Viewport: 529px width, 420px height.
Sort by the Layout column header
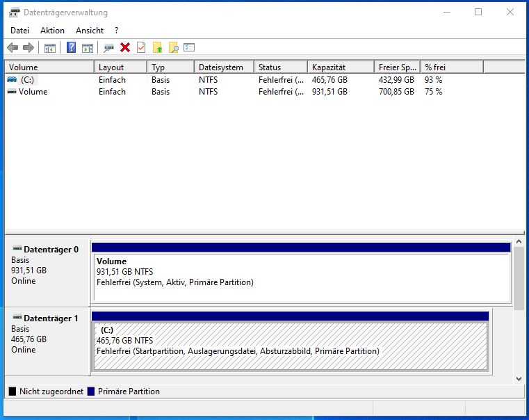120,67
